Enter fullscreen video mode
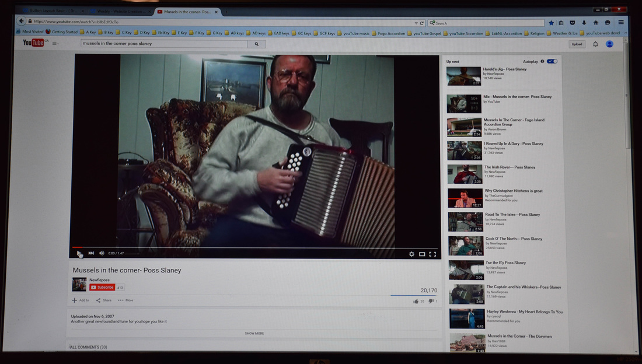The image size is (642, 364). (x=432, y=254)
